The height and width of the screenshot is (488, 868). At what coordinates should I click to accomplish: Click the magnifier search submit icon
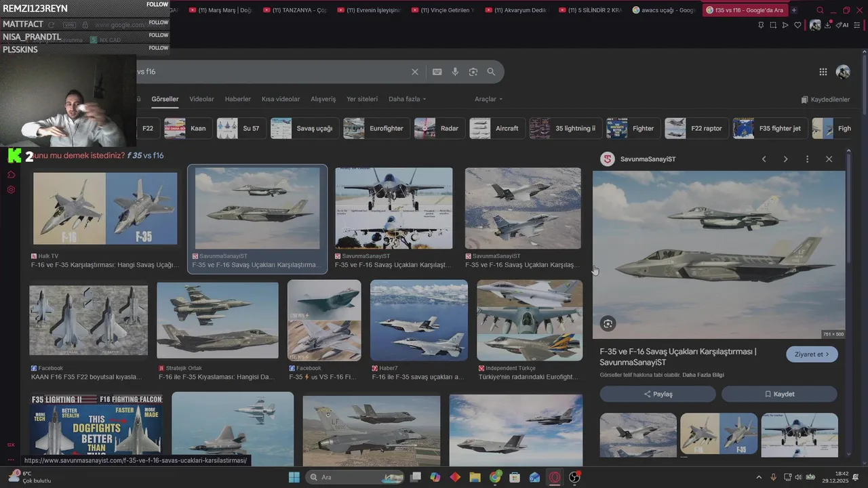click(x=491, y=72)
